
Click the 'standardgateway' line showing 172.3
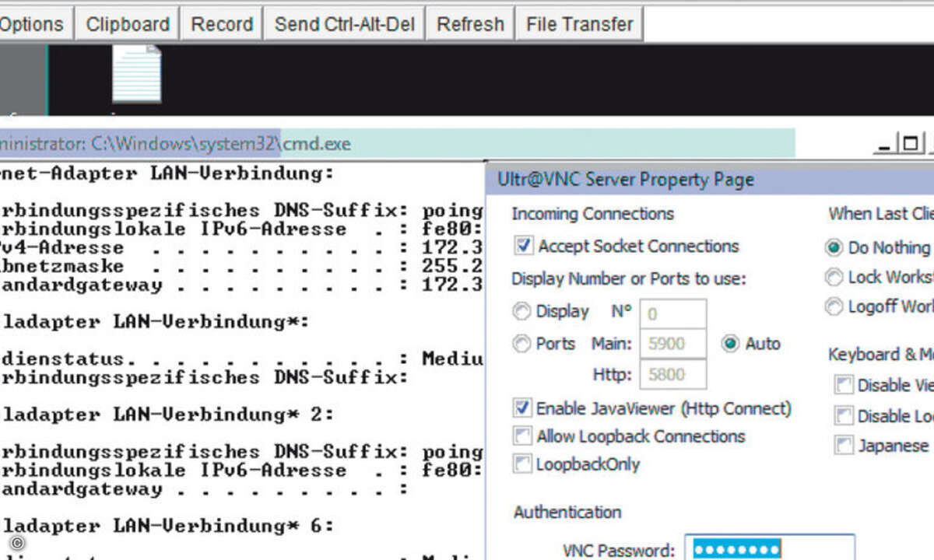241,285
